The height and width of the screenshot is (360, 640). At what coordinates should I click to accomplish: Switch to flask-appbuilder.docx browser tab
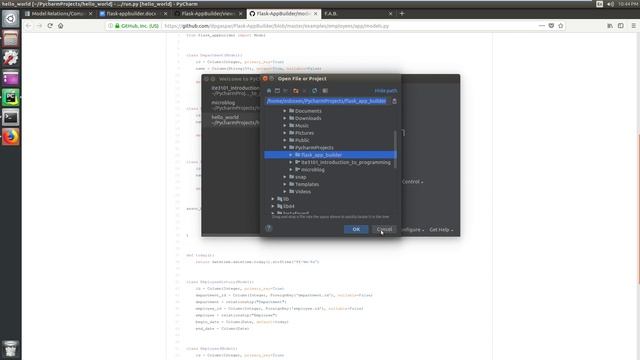(133, 13)
